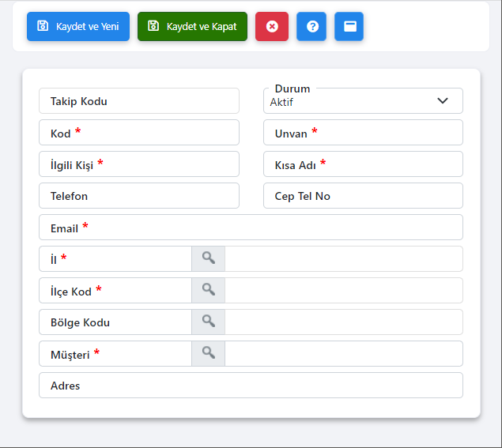502x448 pixels.
Task: Open Bölge Kodu search magnifier icon
Action: 209,322
